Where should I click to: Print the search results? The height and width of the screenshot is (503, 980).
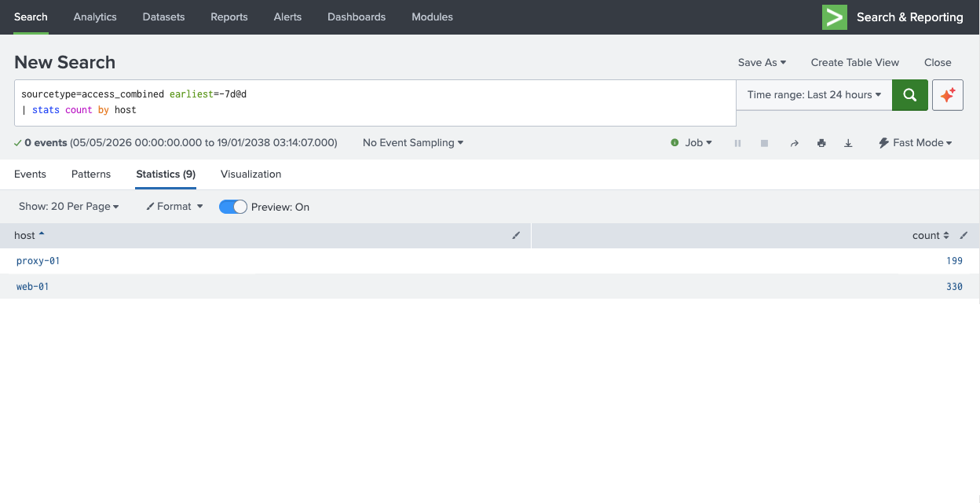coord(821,143)
